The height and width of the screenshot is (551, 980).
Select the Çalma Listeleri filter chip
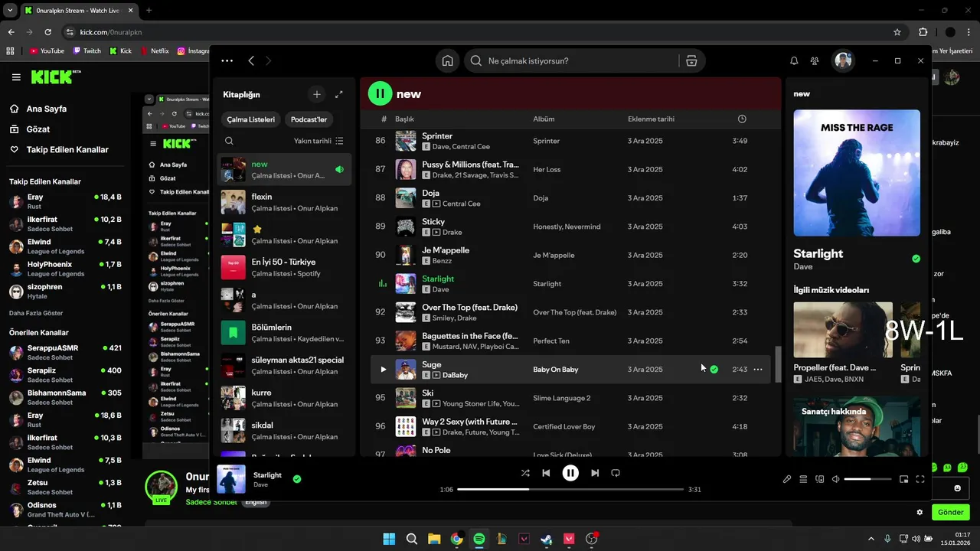250,119
